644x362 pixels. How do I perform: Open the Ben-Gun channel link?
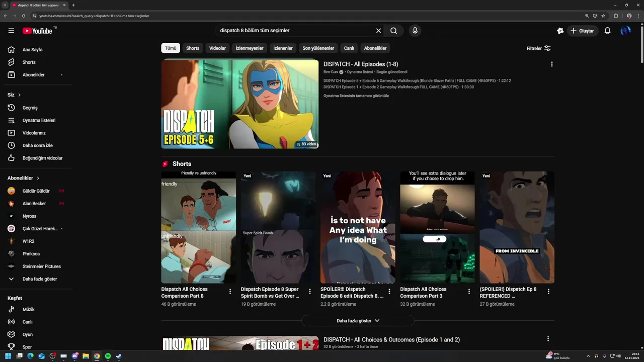(331, 72)
